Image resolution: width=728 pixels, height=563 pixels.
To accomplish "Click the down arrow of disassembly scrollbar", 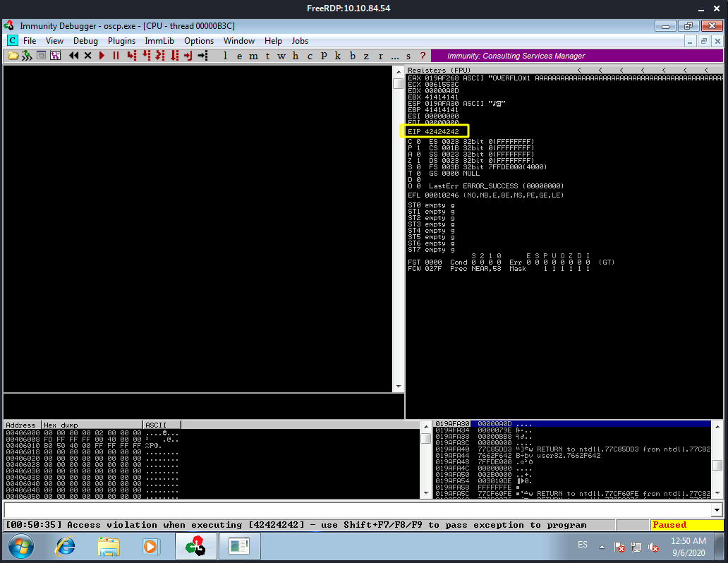I will tap(399, 387).
